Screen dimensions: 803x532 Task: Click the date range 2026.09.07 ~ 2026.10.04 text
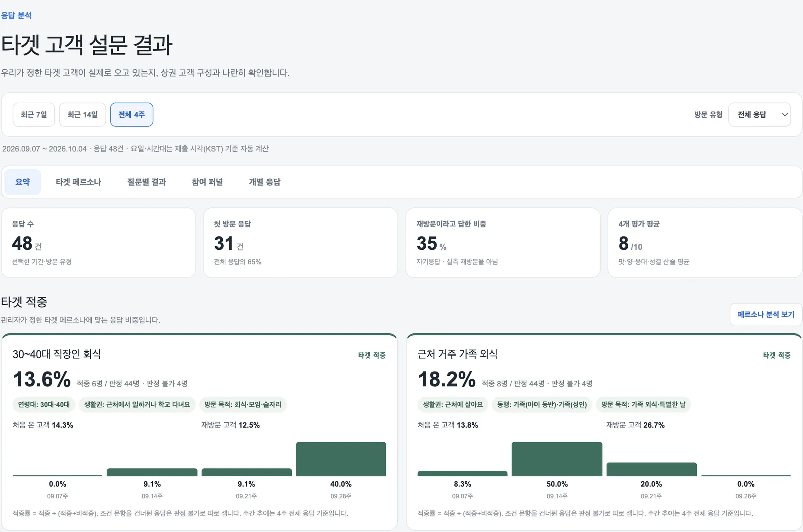click(x=44, y=149)
